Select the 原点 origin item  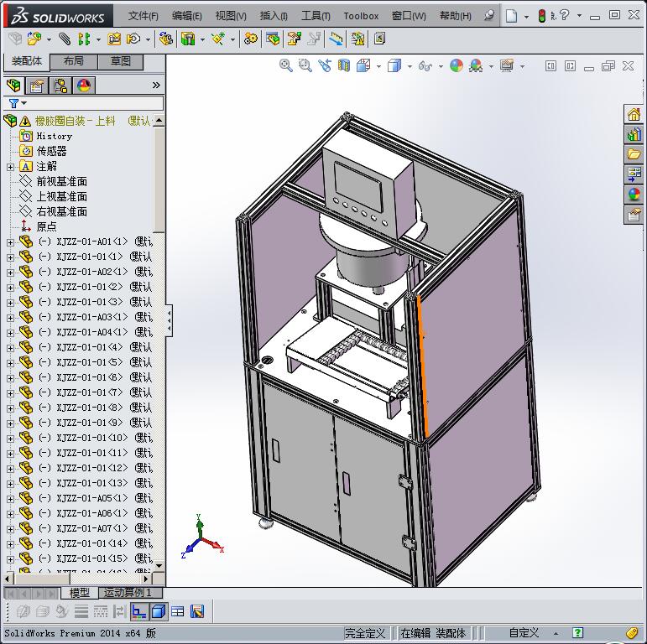pyautogui.click(x=47, y=226)
